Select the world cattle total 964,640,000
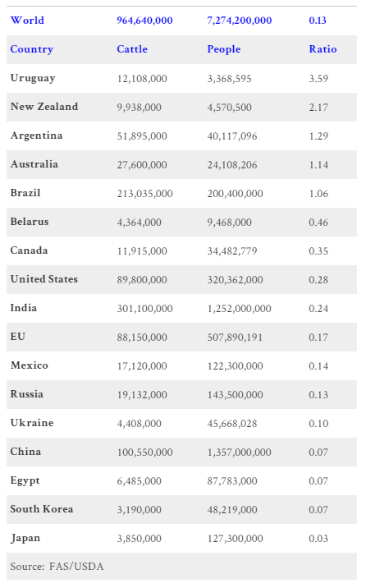Viewport: 366px width, 588px height. [144, 21]
